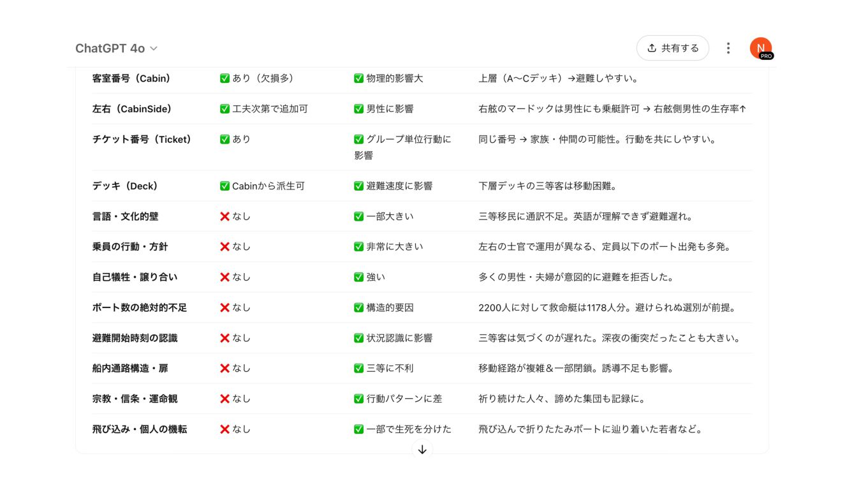The height and width of the screenshot is (488, 868).
Task: Click the 工夫次第で追加可 cell
Action: 263,109
